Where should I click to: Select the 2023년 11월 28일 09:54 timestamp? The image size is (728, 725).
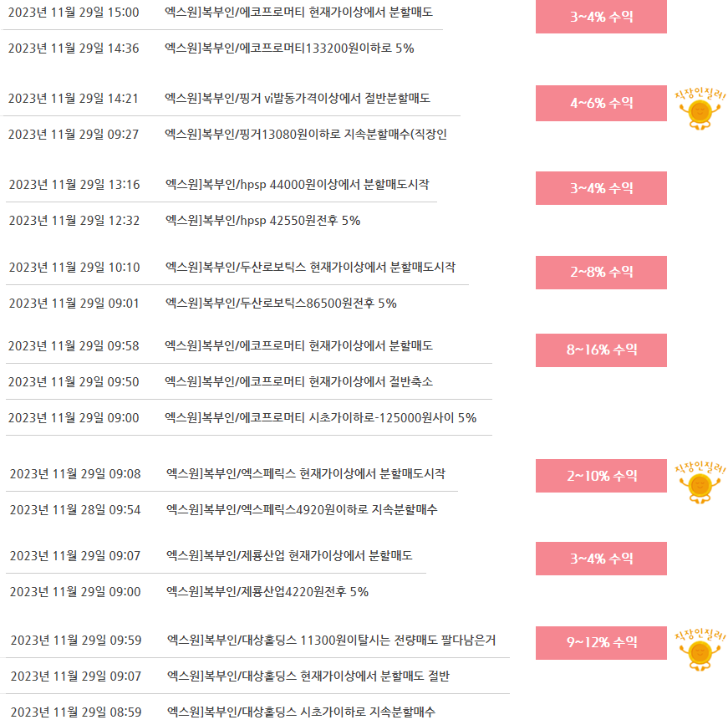pos(74,509)
